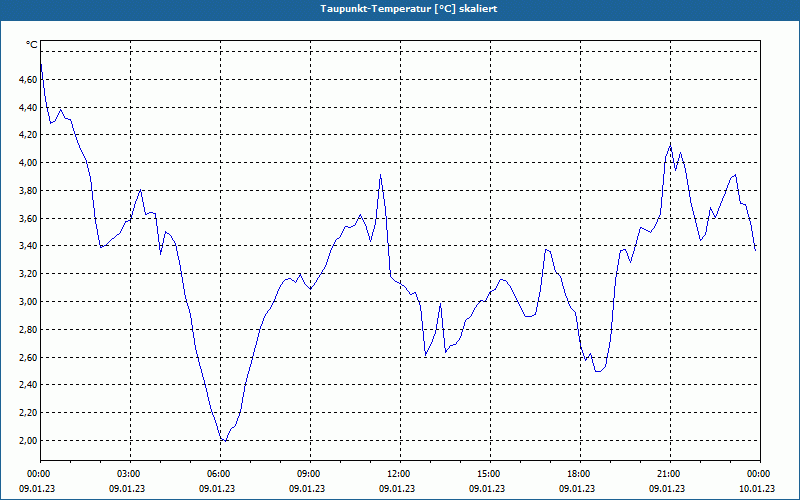
Task: Select the '4,60' y-axis value
Action: [x=28, y=80]
